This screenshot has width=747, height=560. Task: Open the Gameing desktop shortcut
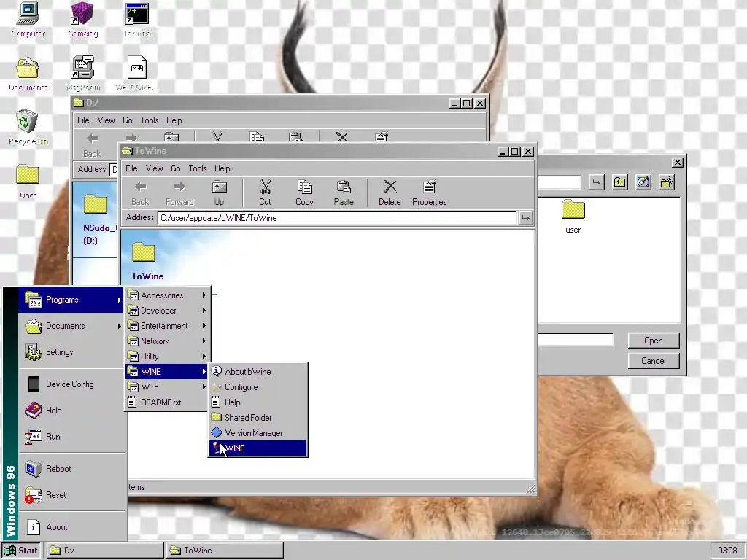(82, 20)
